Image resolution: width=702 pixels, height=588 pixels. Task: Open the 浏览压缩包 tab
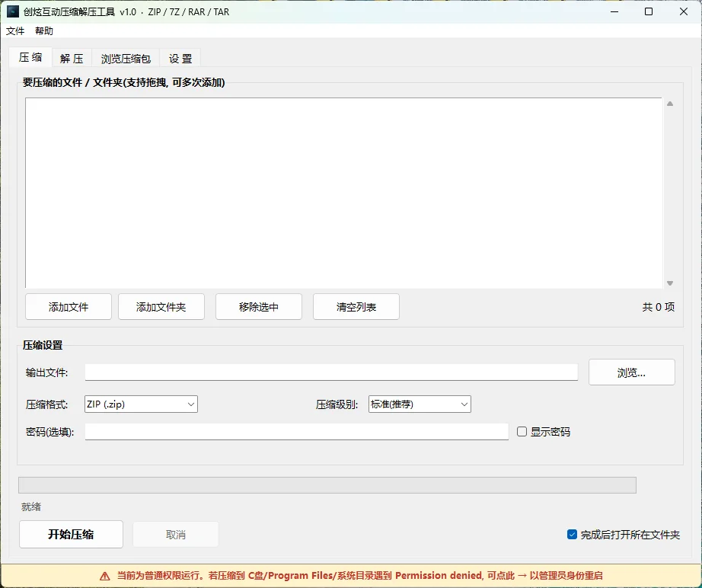pyautogui.click(x=126, y=59)
